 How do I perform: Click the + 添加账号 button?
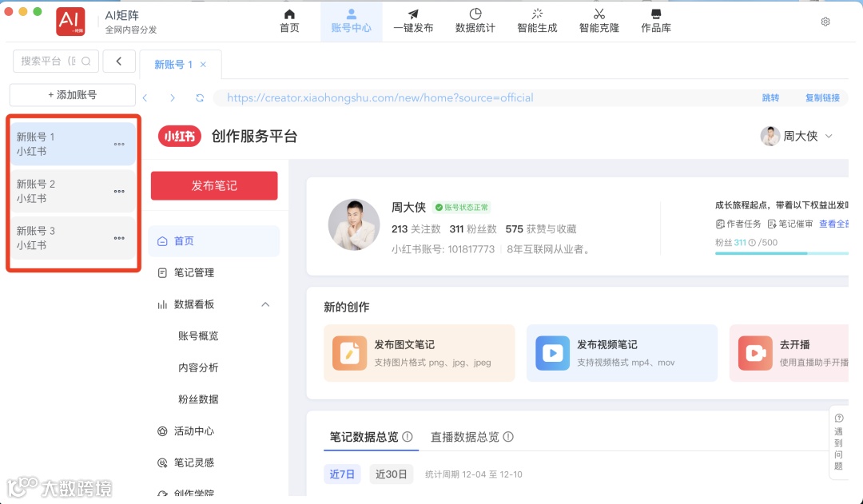pyautogui.click(x=73, y=94)
